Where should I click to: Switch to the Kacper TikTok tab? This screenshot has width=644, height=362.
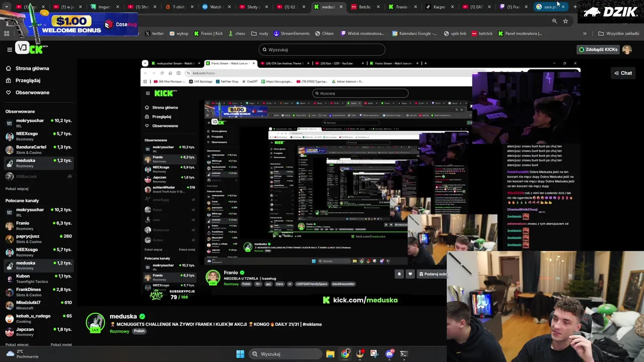pos(439,7)
